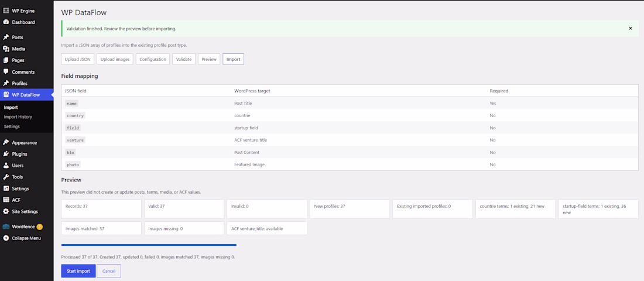Screen dimensions: 644x281
Task: Switch to the Upload JSON step
Action: [78, 59]
